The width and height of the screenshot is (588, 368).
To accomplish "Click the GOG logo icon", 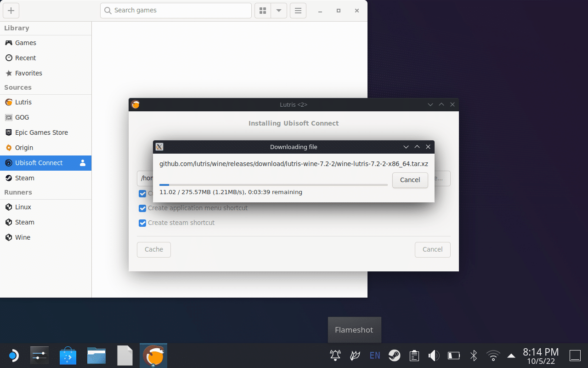I will pos(8,117).
